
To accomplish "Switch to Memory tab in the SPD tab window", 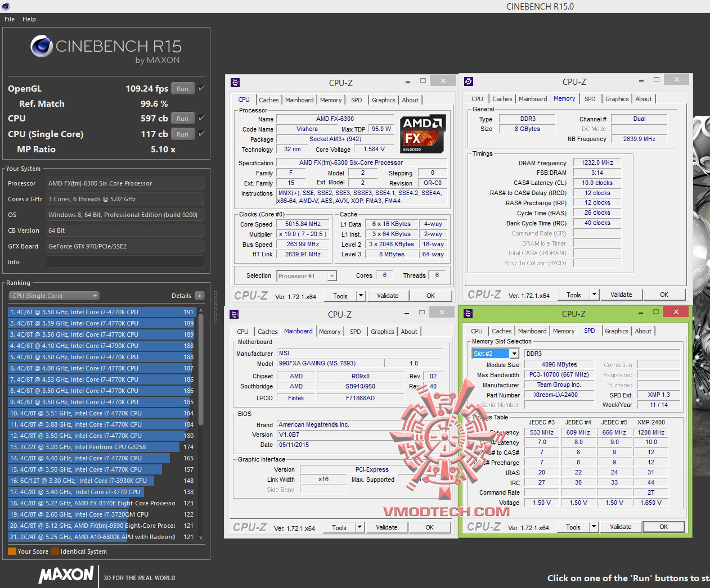I will click(564, 331).
